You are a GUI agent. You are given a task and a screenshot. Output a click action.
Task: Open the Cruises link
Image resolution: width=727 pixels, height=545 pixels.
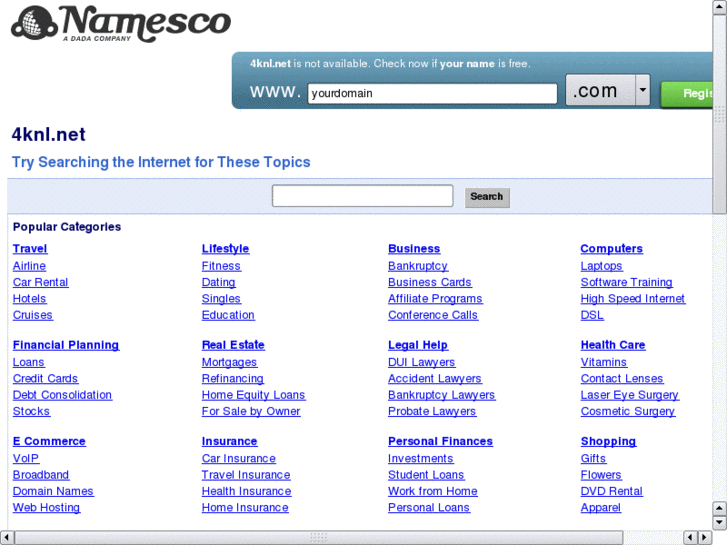[32, 315]
